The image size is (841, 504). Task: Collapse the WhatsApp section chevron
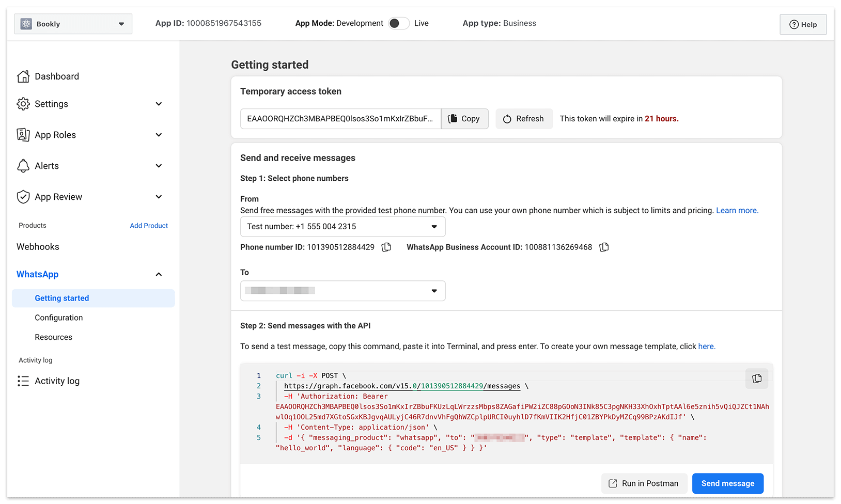click(159, 274)
